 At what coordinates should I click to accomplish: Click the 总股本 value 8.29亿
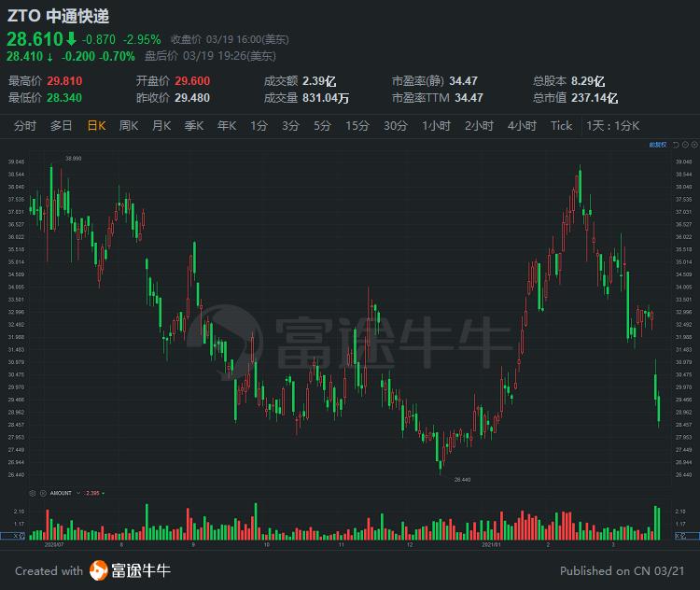pyautogui.click(x=588, y=81)
